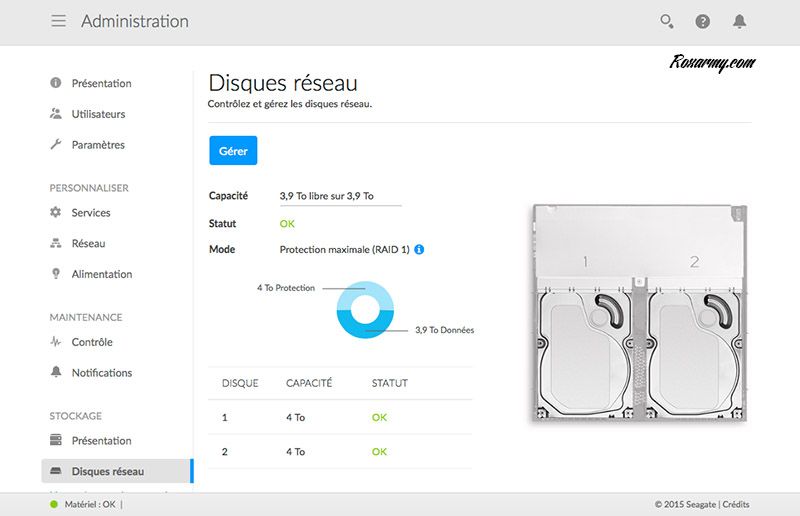Screen dimensions: 800x516
Task: Select Alimentation in the sidebar
Action: [x=101, y=274]
